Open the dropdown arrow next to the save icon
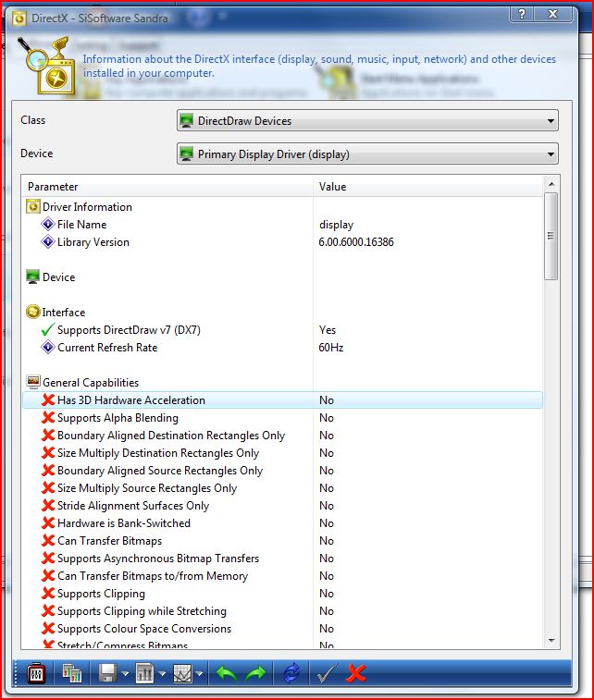 point(125,674)
